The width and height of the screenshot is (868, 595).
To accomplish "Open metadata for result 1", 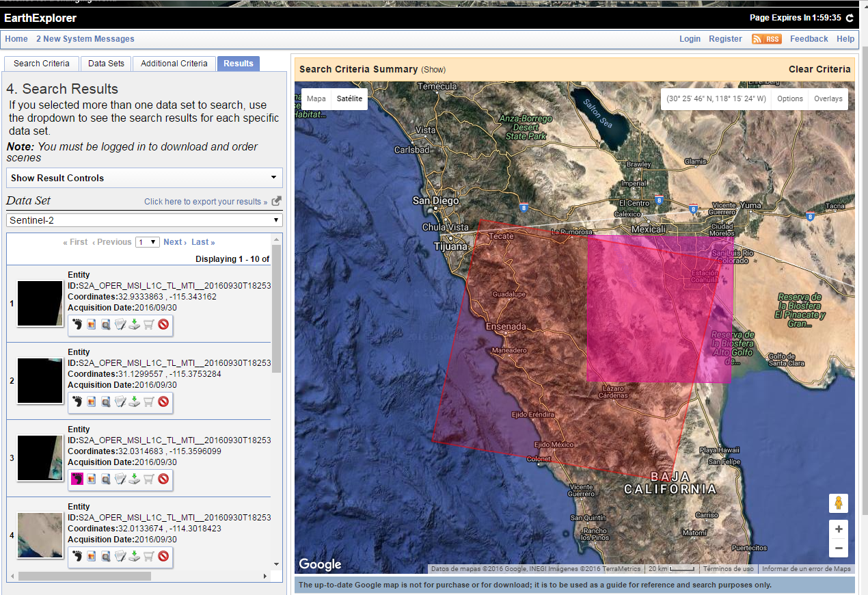I will pos(120,325).
